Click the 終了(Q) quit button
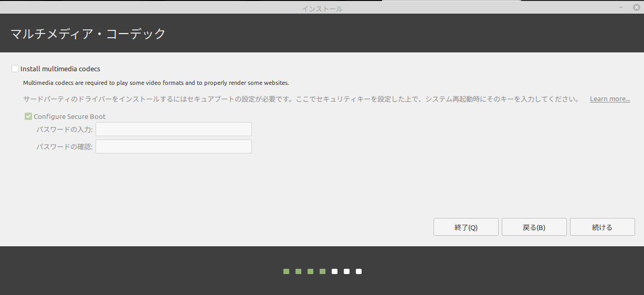The height and width of the screenshot is (295, 644). pyautogui.click(x=466, y=227)
